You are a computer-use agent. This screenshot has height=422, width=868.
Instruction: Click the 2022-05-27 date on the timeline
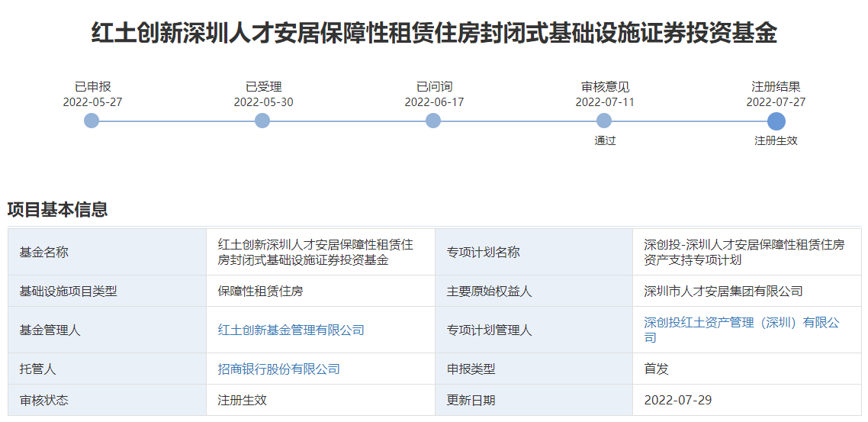pyautogui.click(x=92, y=101)
